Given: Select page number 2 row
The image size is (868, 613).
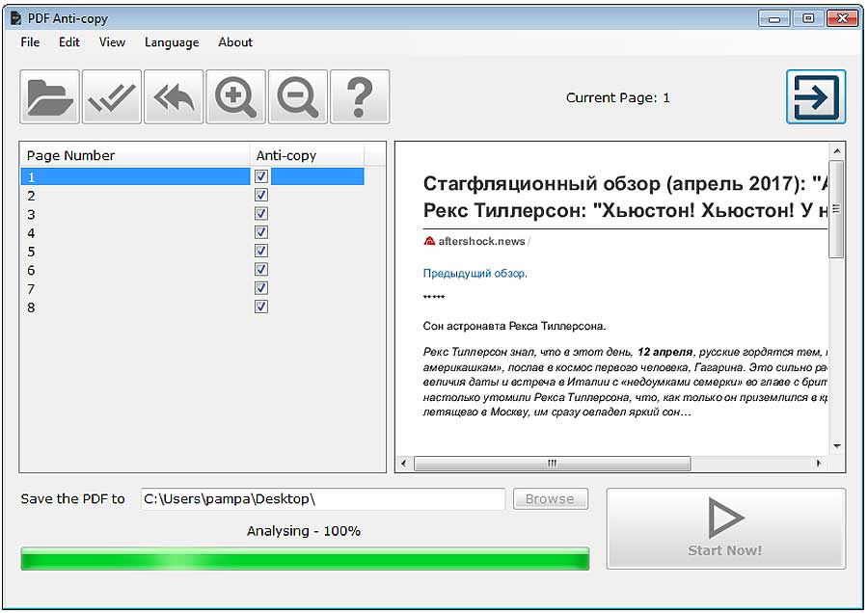Looking at the screenshot, I should click(x=192, y=196).
